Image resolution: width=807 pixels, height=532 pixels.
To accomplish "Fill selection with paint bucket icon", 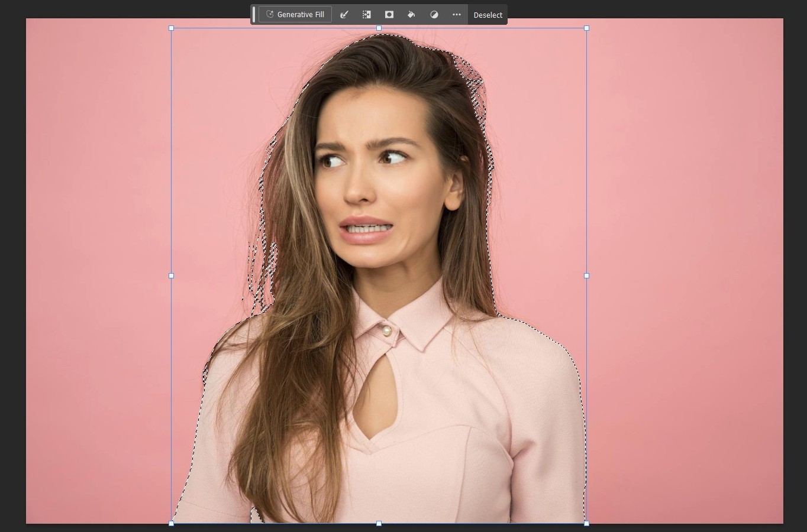I will (x=411, y=14).
